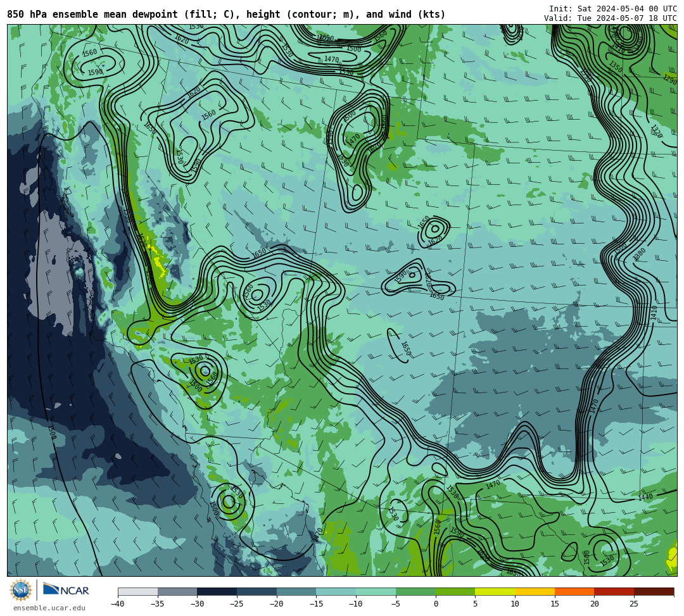684x616 pixels.
Task: Click the colorbar tick label -30
Action: point(197,604)
